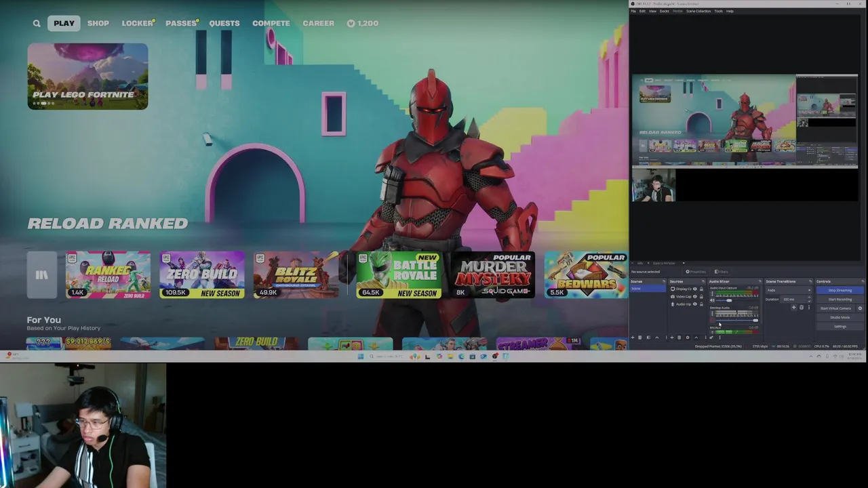The height and width of the screenshot is (488, 868).
Task: Open the OBS File menu
Action: point(633,11)
